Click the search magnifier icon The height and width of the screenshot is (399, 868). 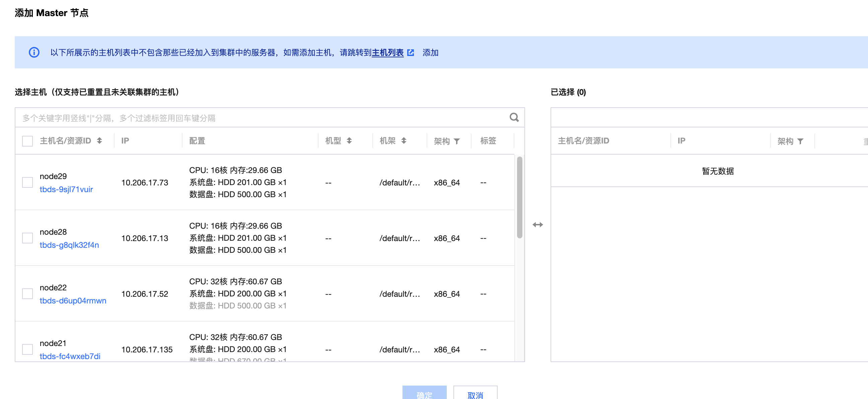[x=513, y=117]
